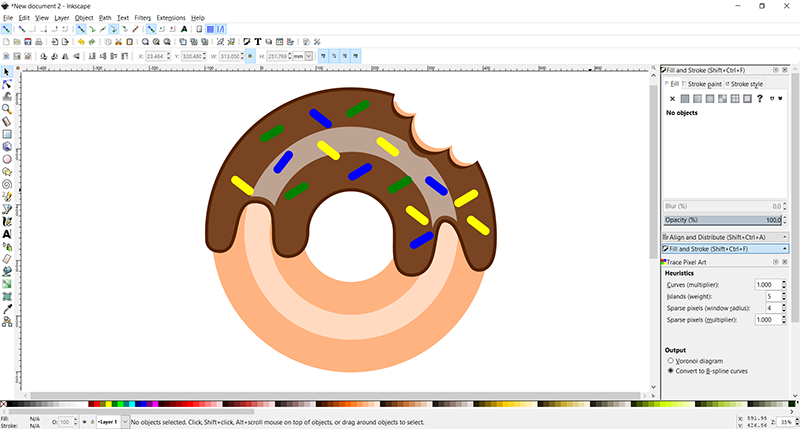Choose Linear gradient fill button
This screenshot has height=429, width=800.
697,98
